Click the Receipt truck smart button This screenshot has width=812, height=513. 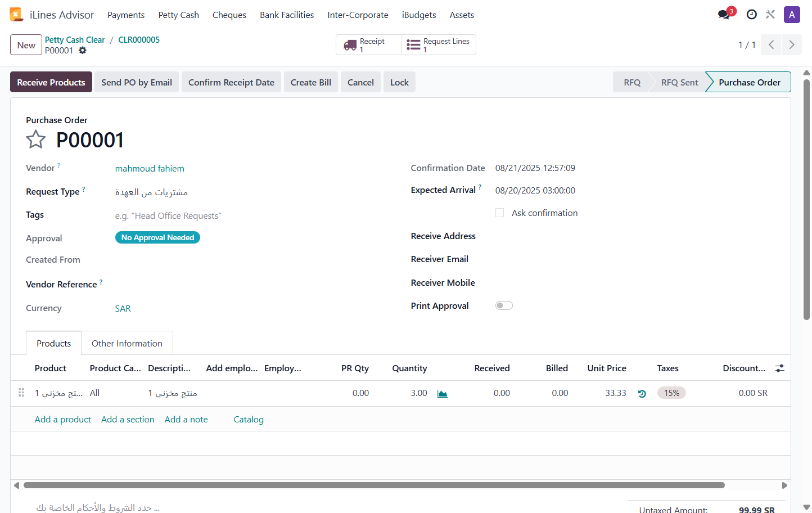(x=369, y=45)
